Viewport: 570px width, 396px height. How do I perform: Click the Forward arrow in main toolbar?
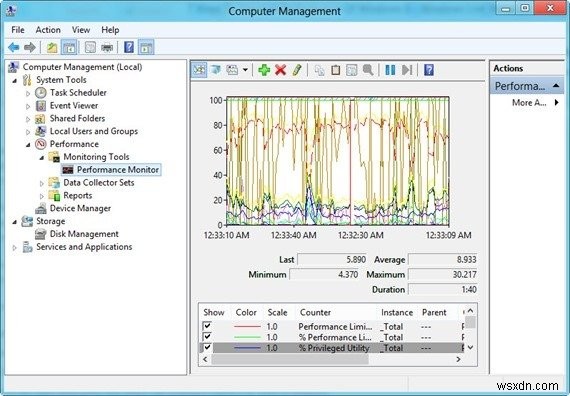pyautogui.click(x=30, y=47)
